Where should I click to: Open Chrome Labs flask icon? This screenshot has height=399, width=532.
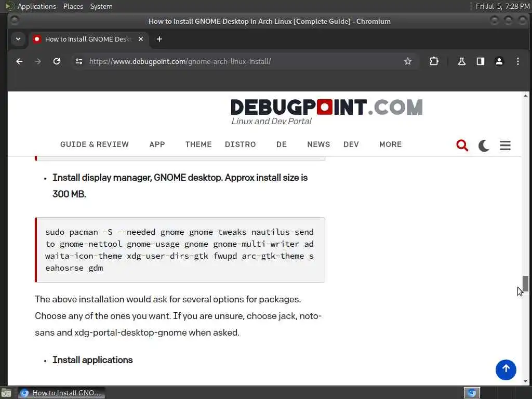tap(461, 61)
